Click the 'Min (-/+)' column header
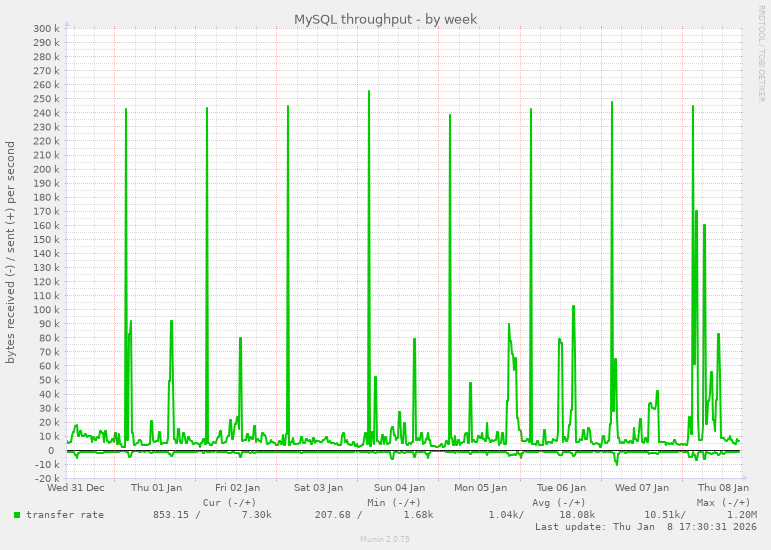 tap(394, 502)
